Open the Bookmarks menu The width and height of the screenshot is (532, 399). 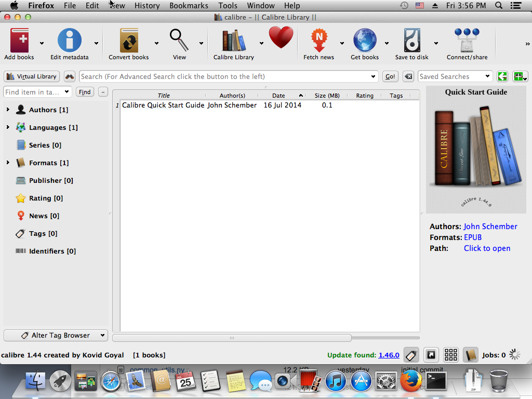point(189,5)
